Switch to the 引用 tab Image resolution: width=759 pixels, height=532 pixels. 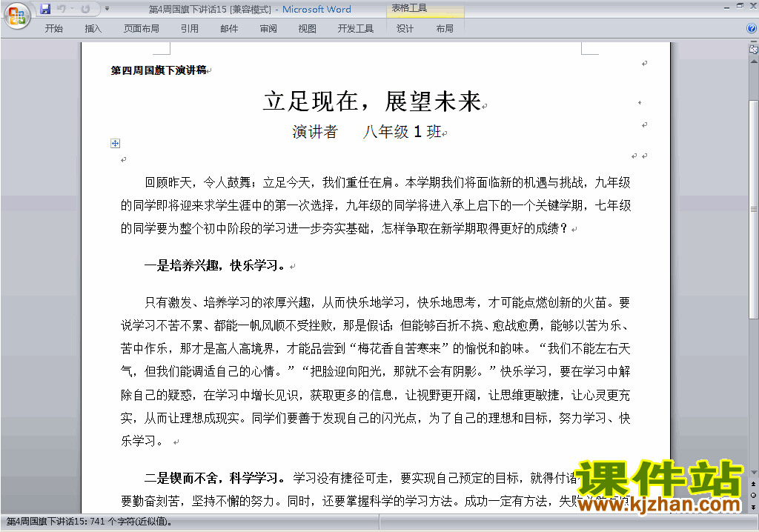coord(190,29)
